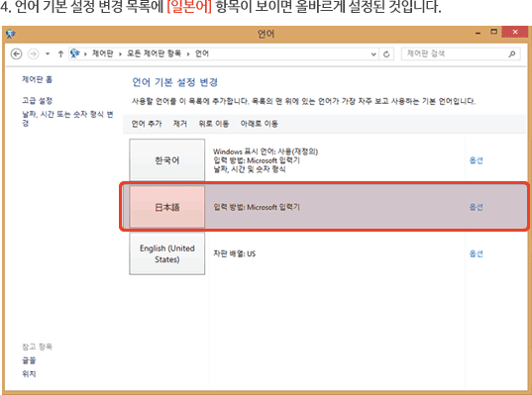Go back with the back arrow button
The height and width of the screenshot is (395, 532).
pyautogui.click(x=16, y=53)
